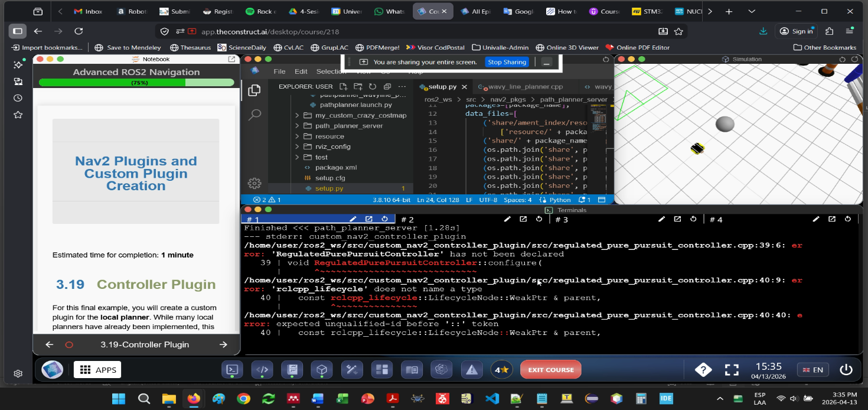Click the New File icon in Explorer
The image size is (868, 410).
click(343, 87)
